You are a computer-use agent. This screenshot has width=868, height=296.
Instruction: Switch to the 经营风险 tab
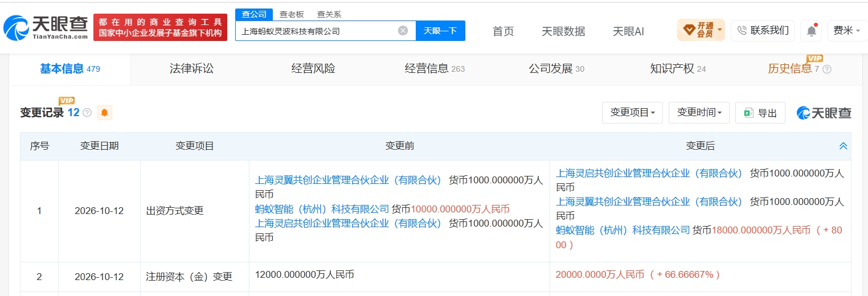pyautogui.click(x=313, y=69)
